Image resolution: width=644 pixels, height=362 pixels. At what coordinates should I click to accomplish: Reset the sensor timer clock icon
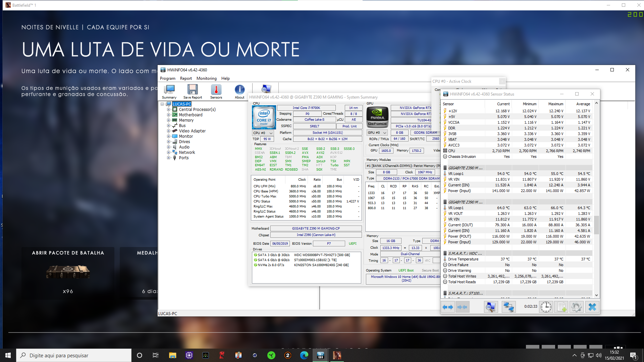point(546,307)
